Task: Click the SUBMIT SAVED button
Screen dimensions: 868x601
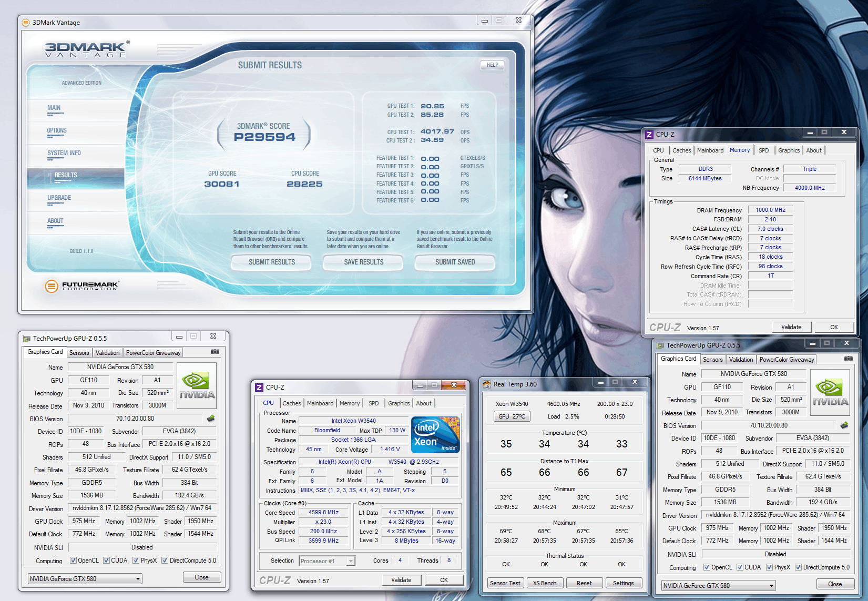Action: (455, 262)
